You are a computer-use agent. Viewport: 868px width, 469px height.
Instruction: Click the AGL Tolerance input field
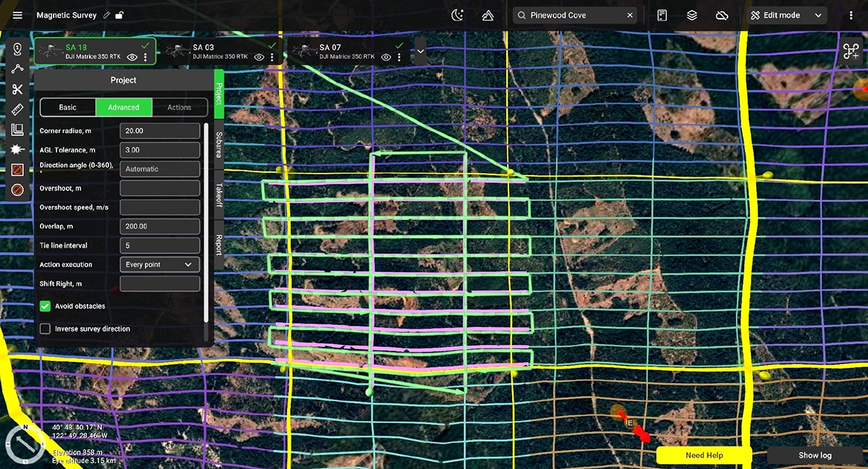159,150
